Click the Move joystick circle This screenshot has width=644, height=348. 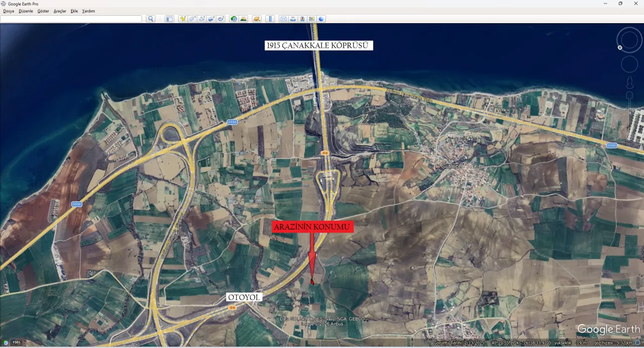629,64
